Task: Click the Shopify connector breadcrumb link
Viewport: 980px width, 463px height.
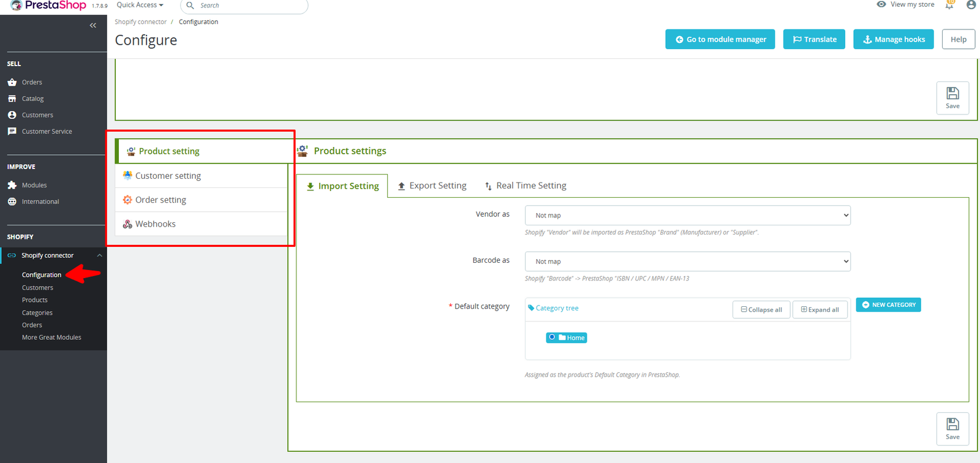Action: click(140, 22)
